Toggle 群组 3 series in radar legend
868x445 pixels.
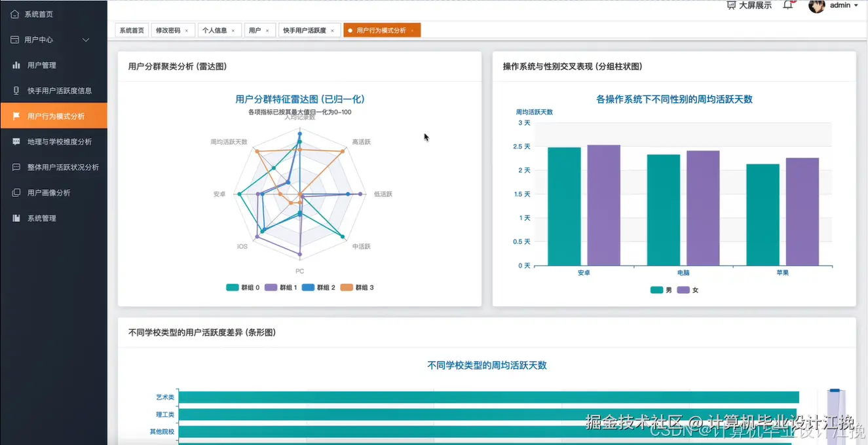point(357,287)
